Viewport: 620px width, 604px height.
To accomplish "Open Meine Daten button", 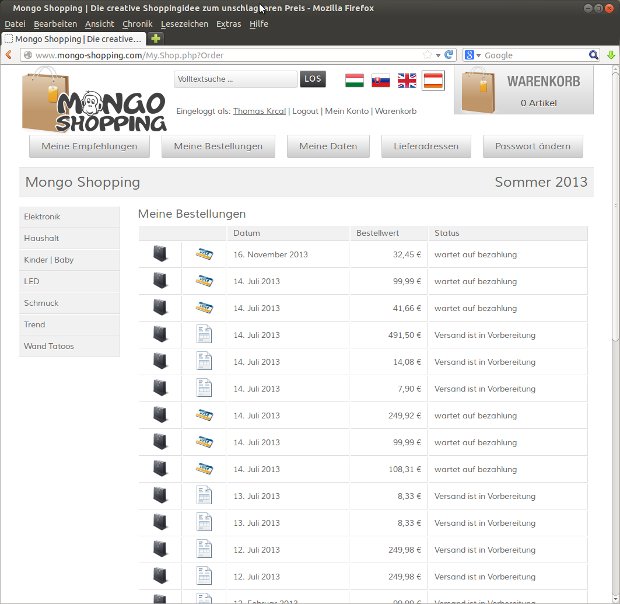I will pyautogui.click(x=328, y=146).
